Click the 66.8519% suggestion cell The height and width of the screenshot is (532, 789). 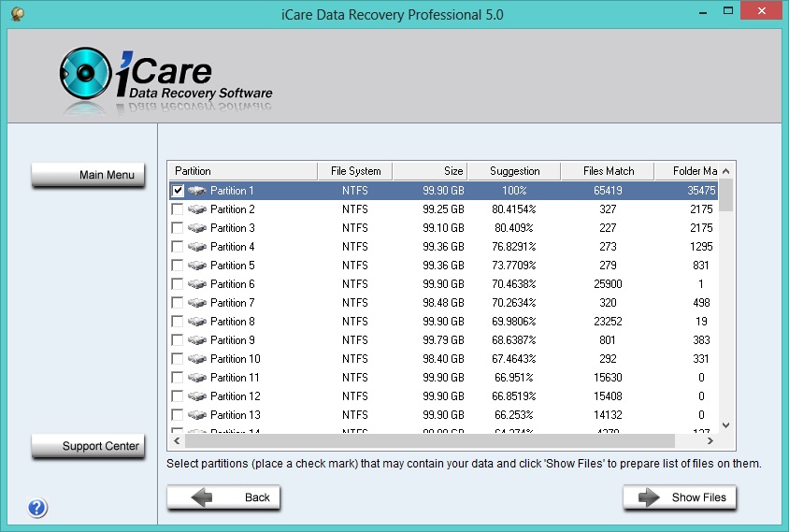514,396
